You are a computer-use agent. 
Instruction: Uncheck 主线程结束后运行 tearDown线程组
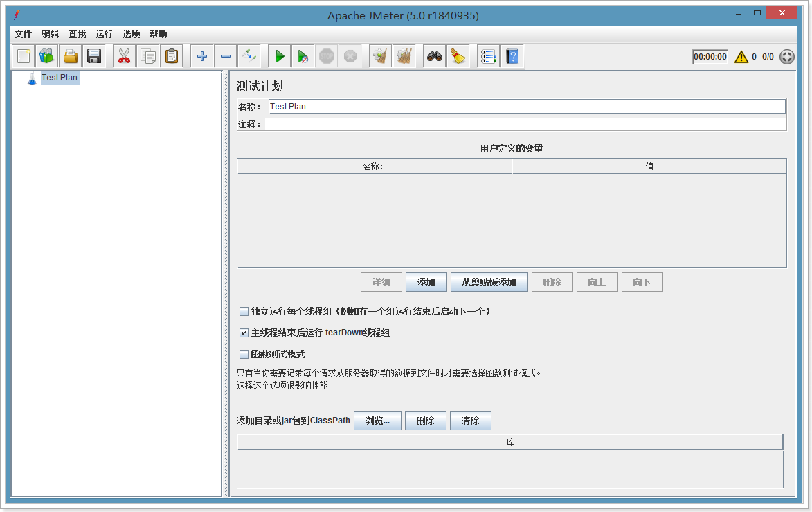click(244, 333)
